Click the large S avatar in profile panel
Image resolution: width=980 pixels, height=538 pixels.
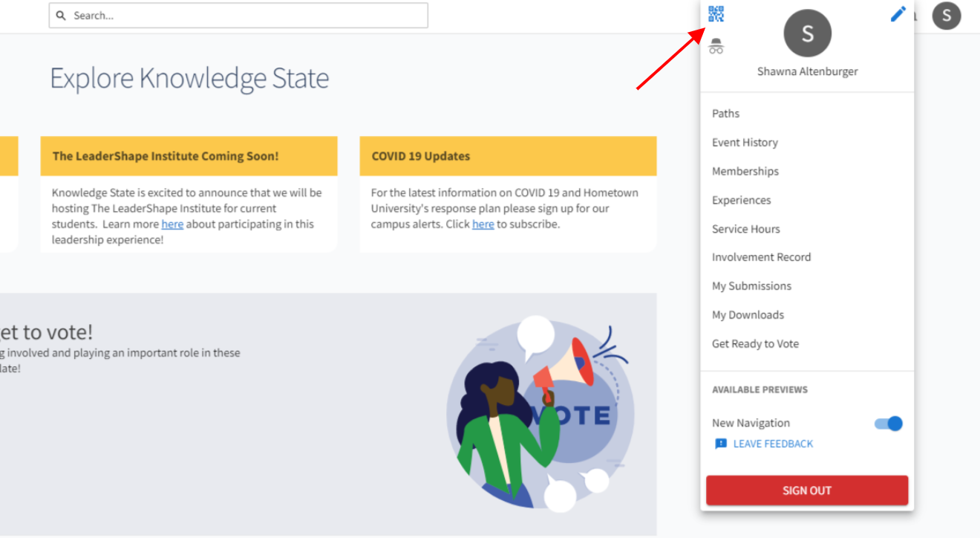(808, 33)
